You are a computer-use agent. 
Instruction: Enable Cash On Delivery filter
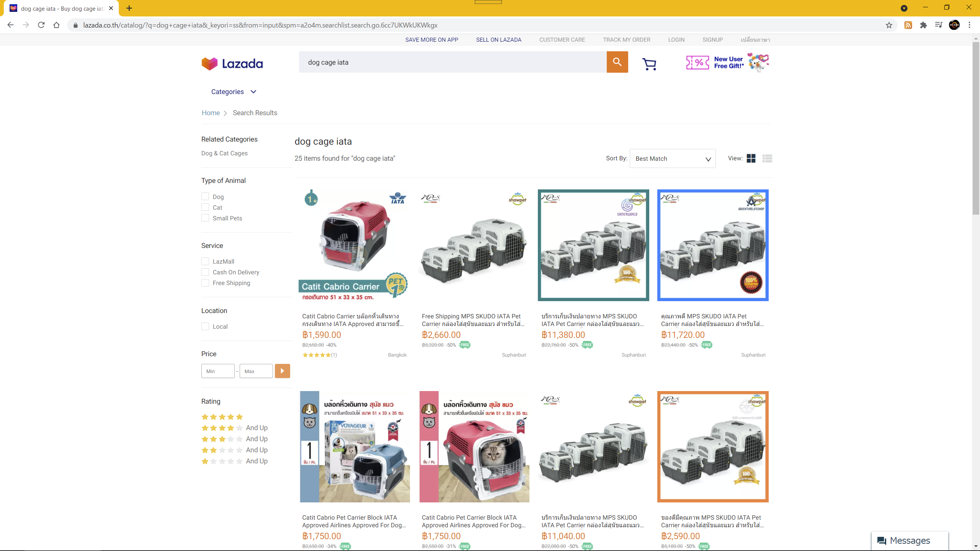205,272
